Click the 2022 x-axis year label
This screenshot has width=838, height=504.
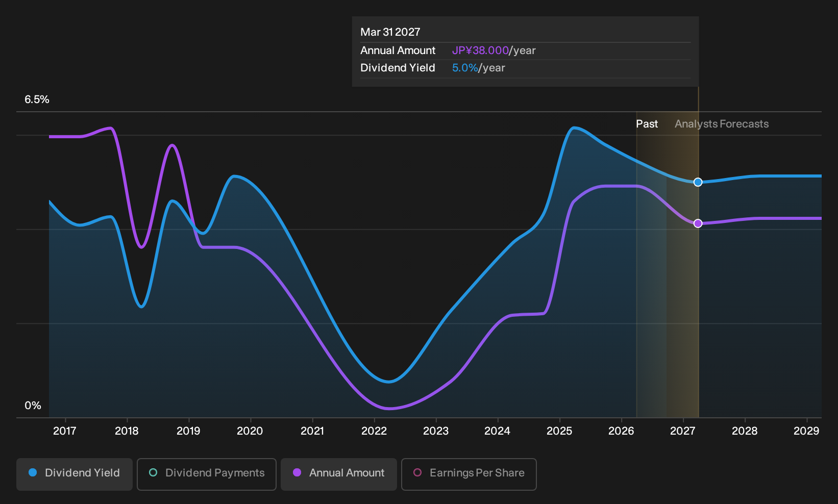tap(374, 431)
